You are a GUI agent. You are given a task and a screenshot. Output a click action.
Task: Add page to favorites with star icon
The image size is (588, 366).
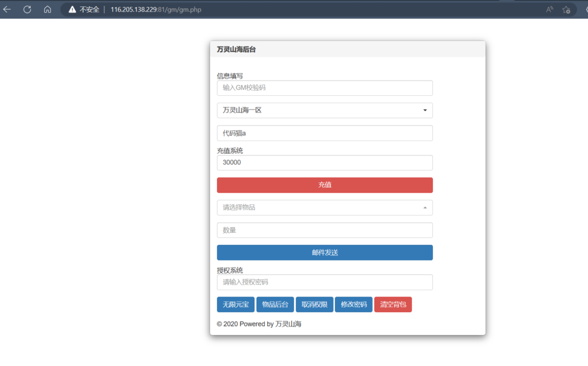[x=566, y=9]
